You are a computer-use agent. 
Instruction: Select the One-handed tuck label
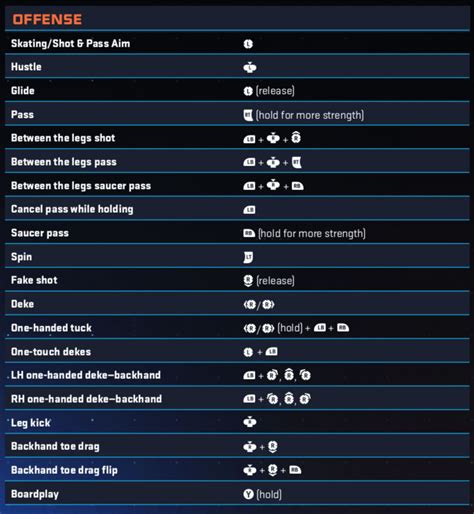point(51,328)
